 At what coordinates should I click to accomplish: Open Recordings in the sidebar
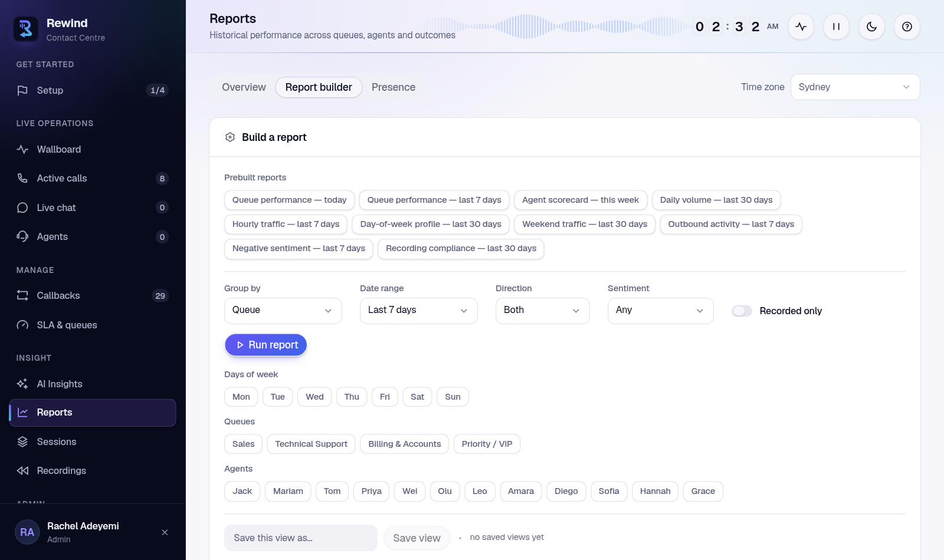pos(93,470)
